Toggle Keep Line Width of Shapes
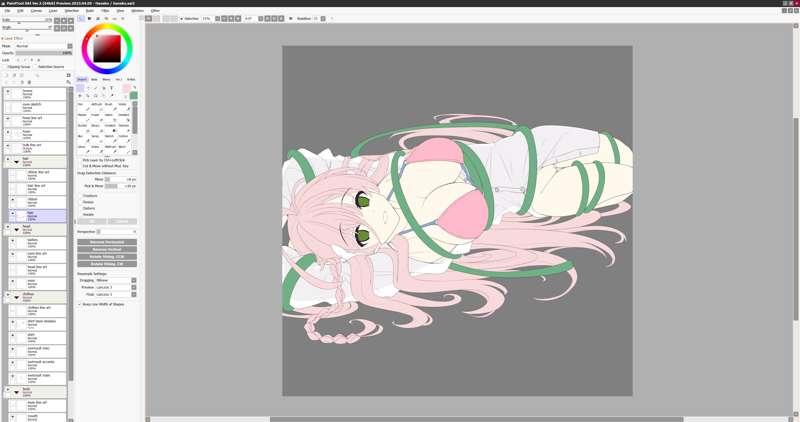Viewport: 800px width, 422px height. tap(80, 304)
